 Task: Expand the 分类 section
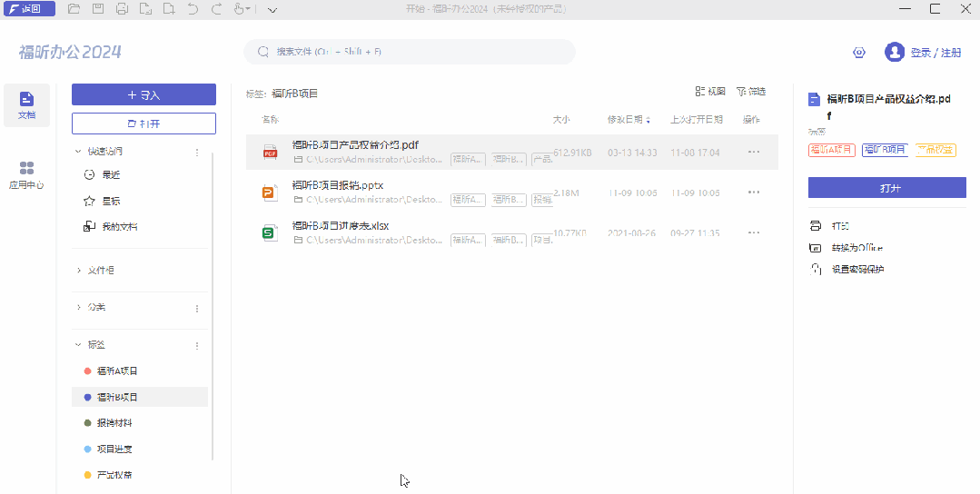coord(78,307)
